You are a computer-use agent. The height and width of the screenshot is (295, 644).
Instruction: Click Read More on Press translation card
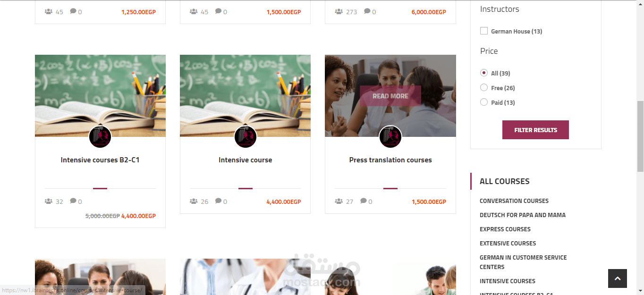pyautogui.click(x=390, y=96)
